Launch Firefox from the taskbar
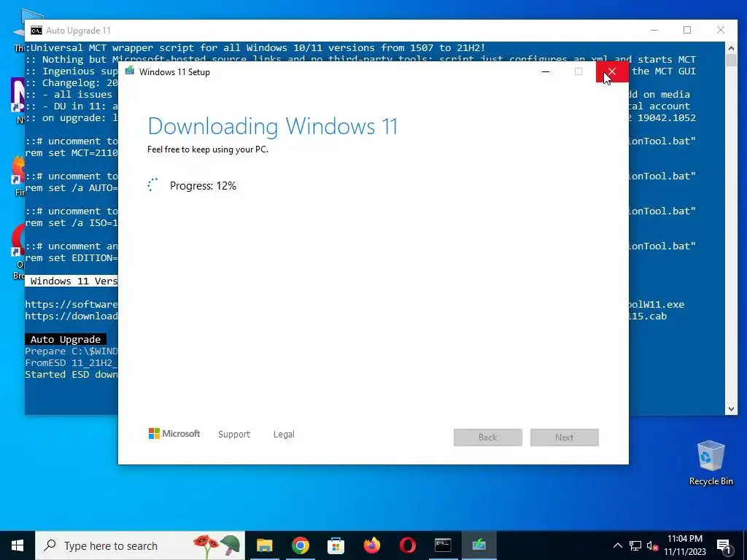Image resolution: width=747 pixels, height=560 pixels. (x=371, y=545)
